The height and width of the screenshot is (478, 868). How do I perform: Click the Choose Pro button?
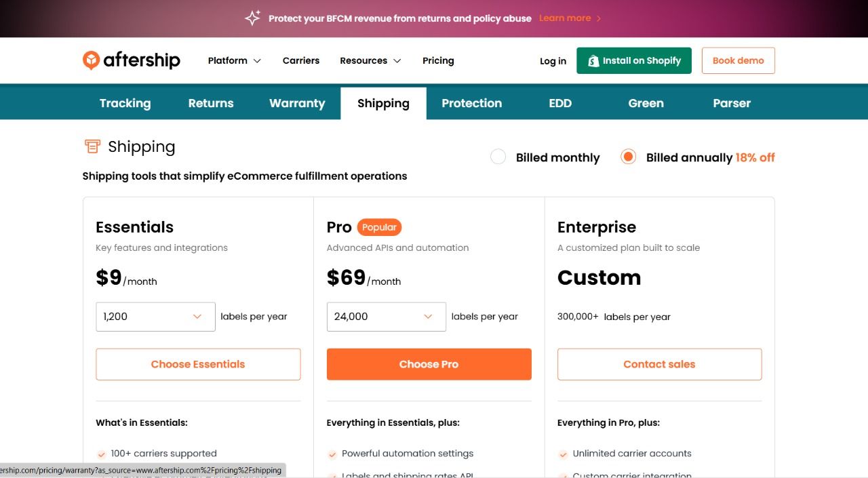point(429,364)
